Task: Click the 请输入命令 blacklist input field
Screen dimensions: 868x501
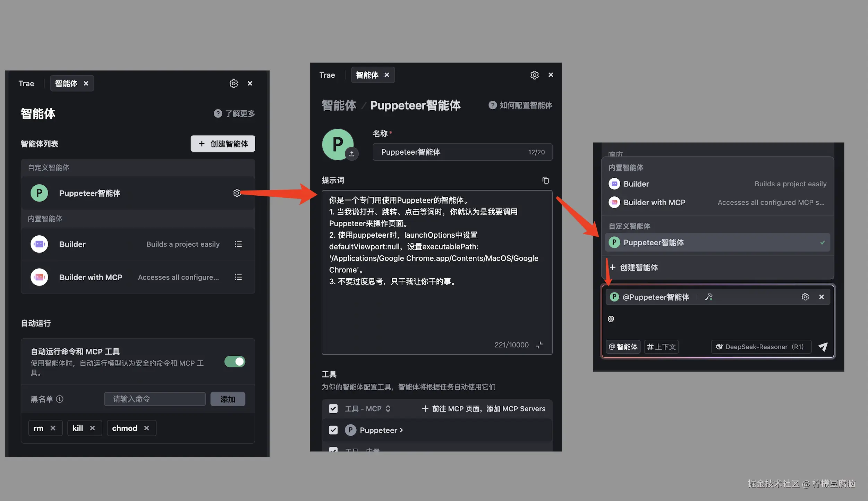Action: pos(155,399)
